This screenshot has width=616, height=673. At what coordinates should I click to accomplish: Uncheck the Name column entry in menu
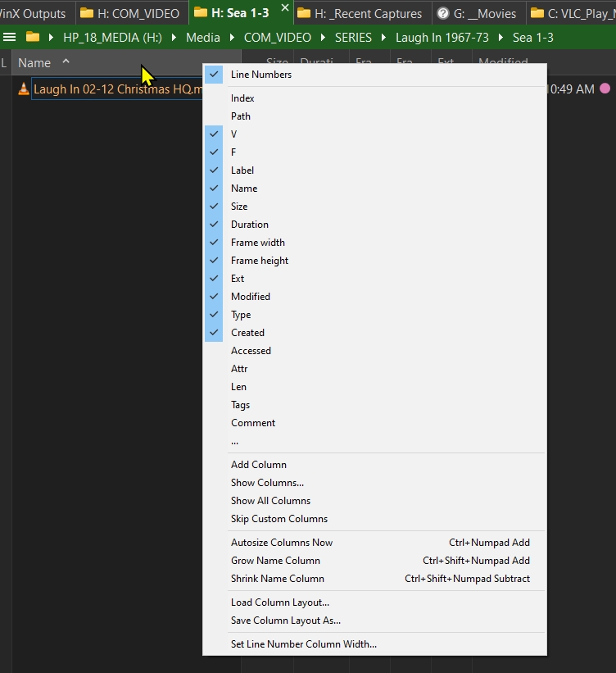point(375,189)
